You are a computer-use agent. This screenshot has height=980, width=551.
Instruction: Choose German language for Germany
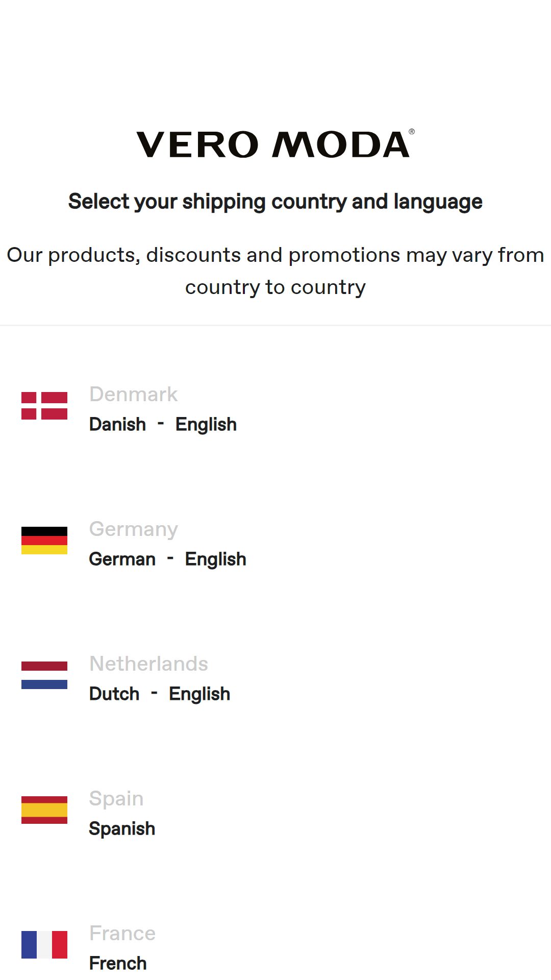122,559
